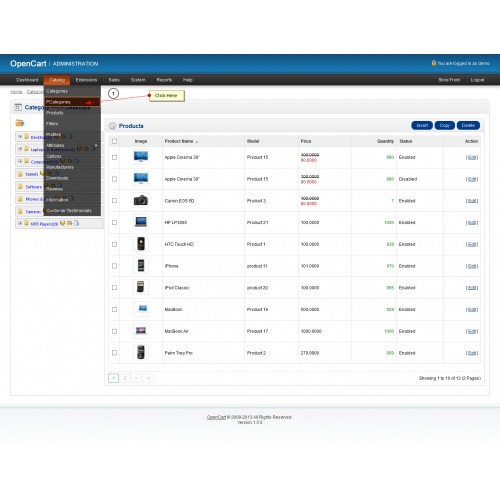
Task: Tick the select-all checkbox in products table header
Action: click(x=114, y=141)
